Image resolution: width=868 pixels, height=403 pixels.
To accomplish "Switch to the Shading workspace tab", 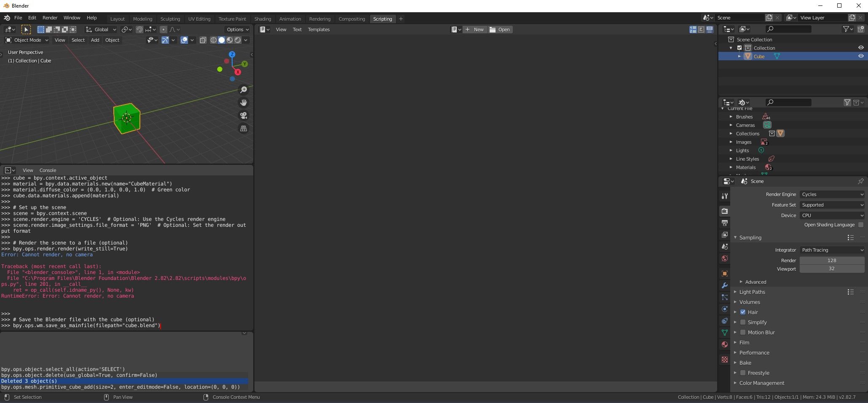I will 263,19.
